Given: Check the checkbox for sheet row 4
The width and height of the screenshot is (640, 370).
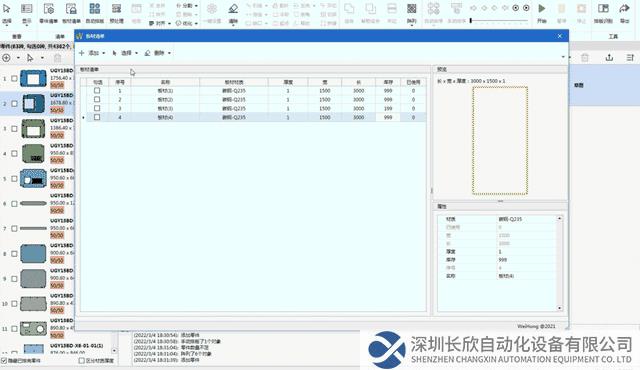Looking at the screenshot, I should tap(97, 117).
